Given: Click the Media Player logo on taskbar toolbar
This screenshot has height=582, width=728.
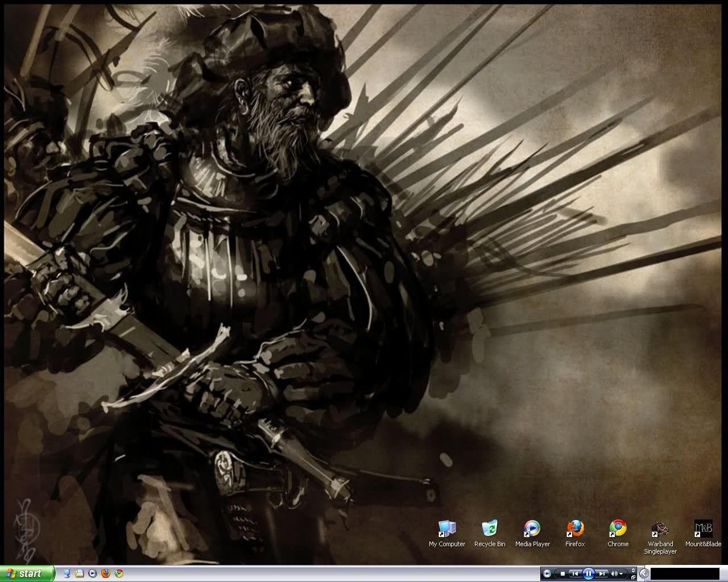Looking at the screenshot, I should coord(547,573).
